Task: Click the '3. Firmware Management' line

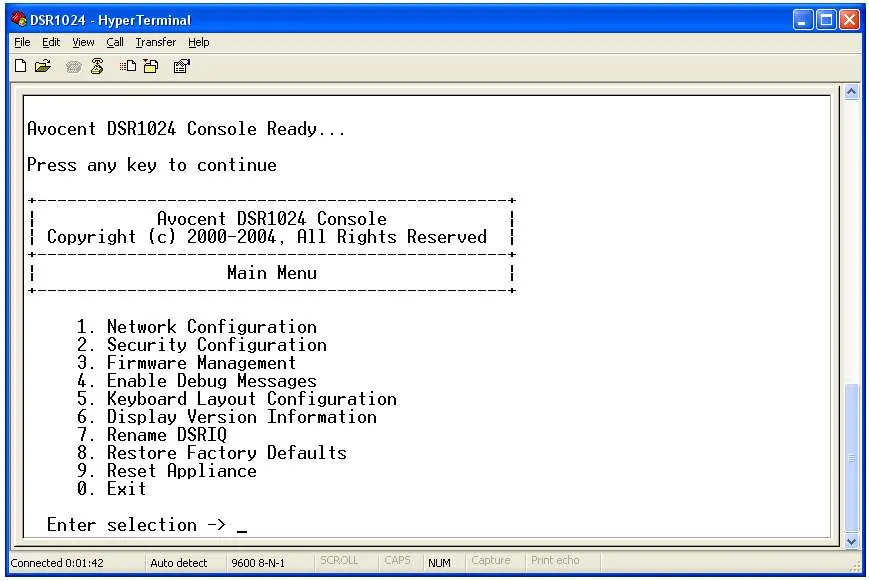Action: pos(187,363)
